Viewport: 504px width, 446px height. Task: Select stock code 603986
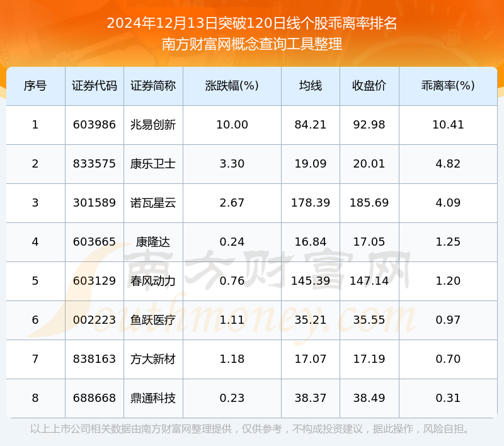pyautogui.click(x=94, y=125)
